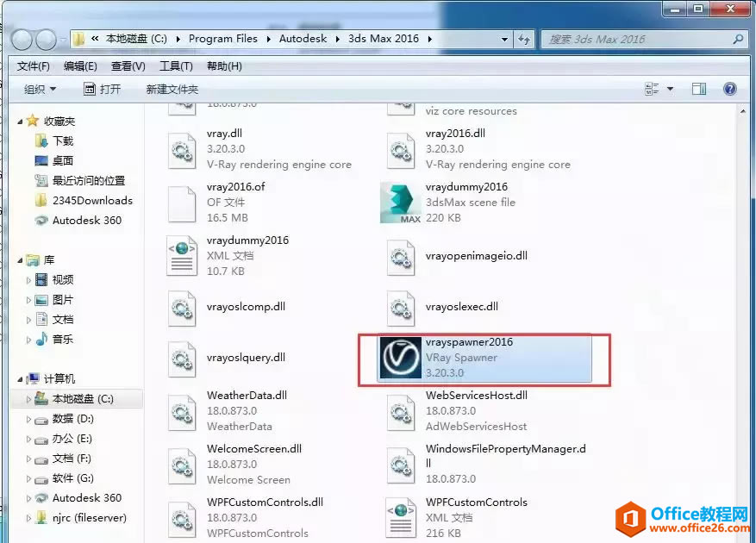
Task: Select the 文档 (F:) drive
Action: 72,459
